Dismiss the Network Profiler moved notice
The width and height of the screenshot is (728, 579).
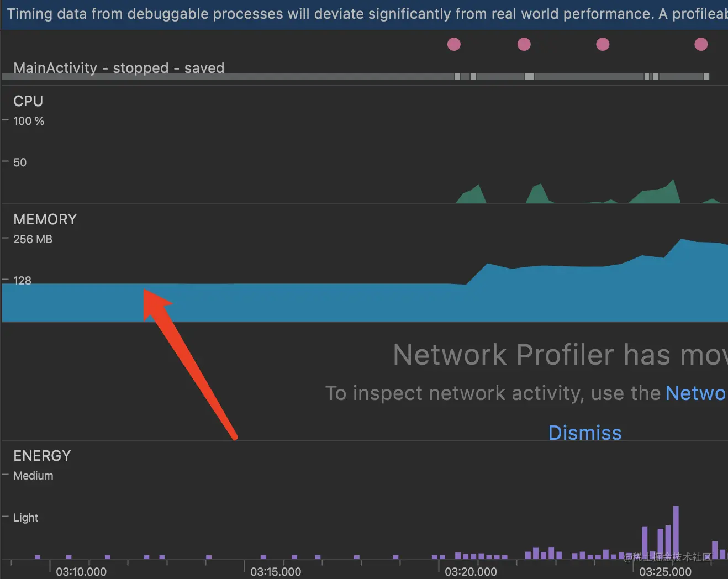(585, 433)
